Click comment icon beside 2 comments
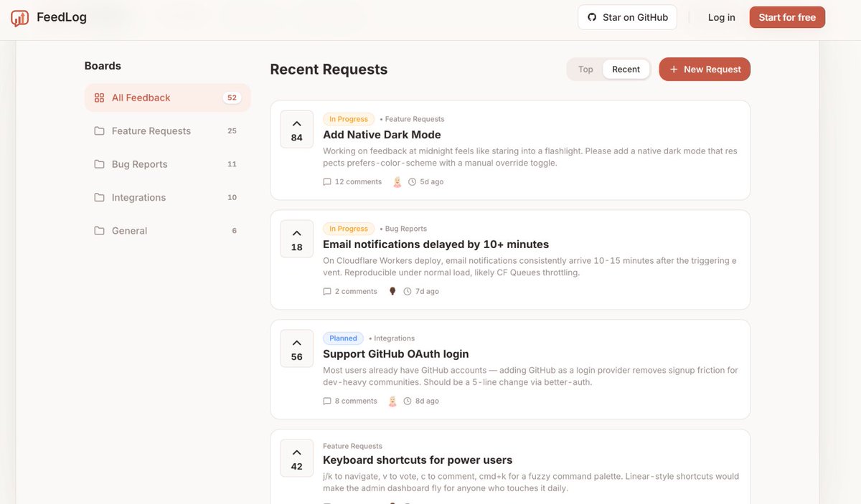The height and width of the screenshot is (504, 861). click(x=327, y=292)
